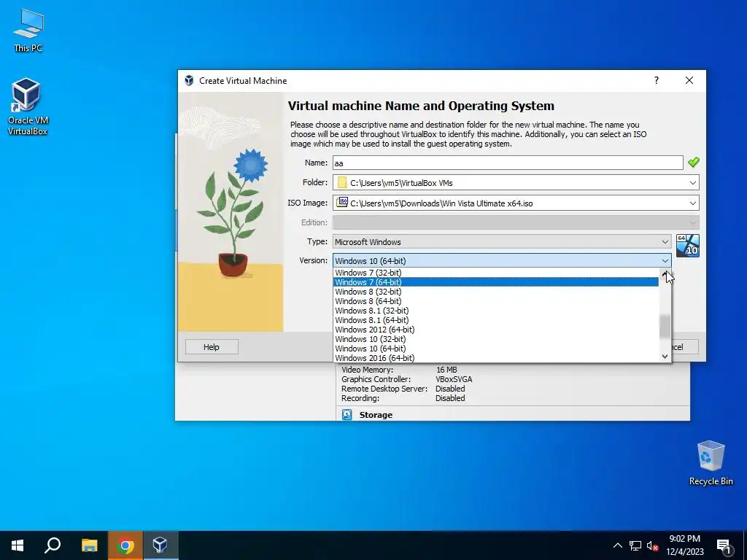Click the 16 MB video memory value
Viewport: 747px width, 560px height.
coord(446,370)
